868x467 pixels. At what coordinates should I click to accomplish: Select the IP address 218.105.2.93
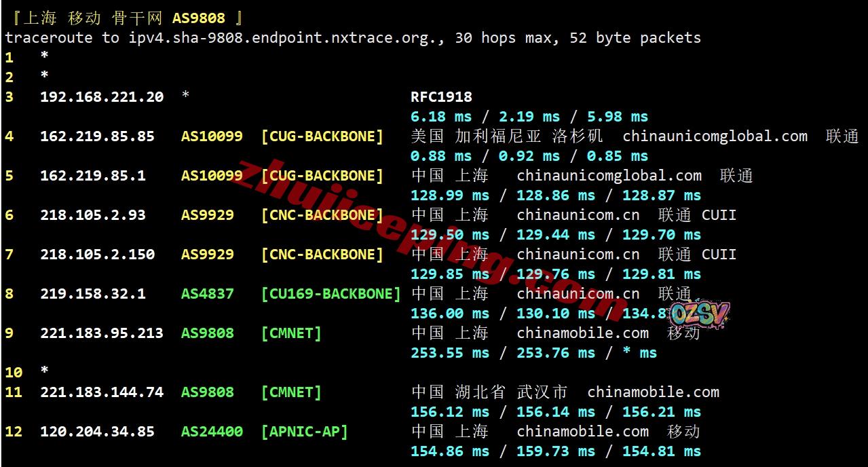coord(93,215)
